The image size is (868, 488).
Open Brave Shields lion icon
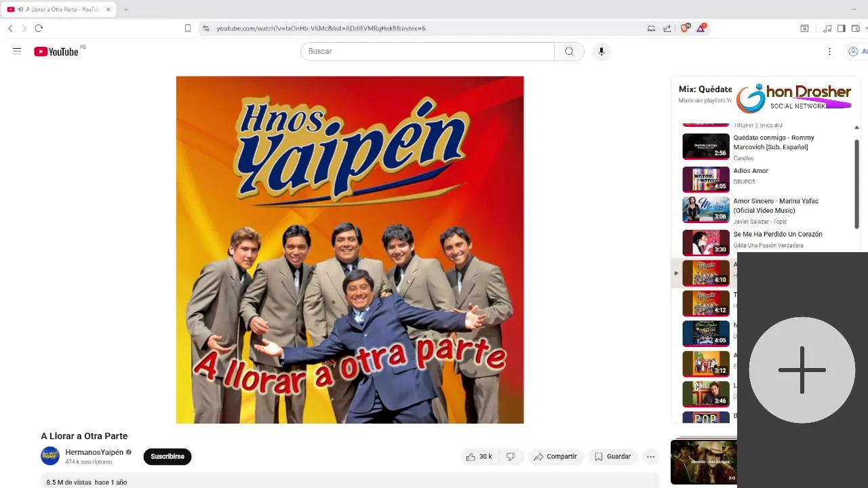pos(685,28)
